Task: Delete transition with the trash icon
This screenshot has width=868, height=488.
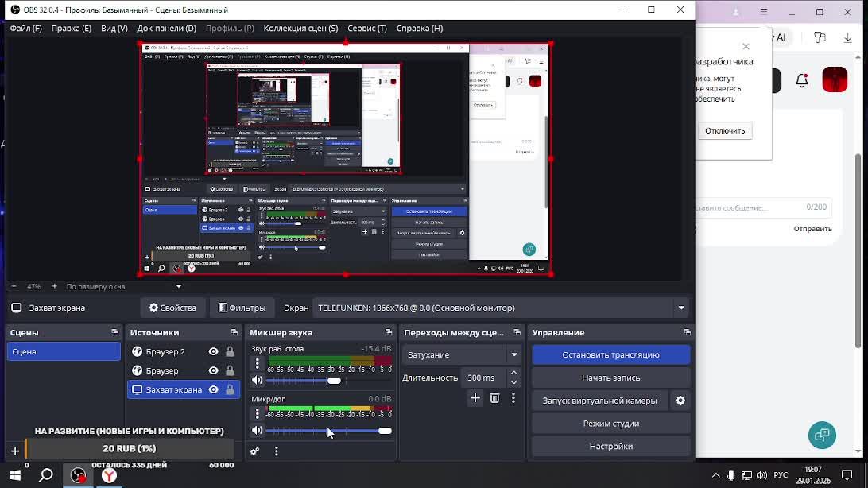Action: [494, 398]
